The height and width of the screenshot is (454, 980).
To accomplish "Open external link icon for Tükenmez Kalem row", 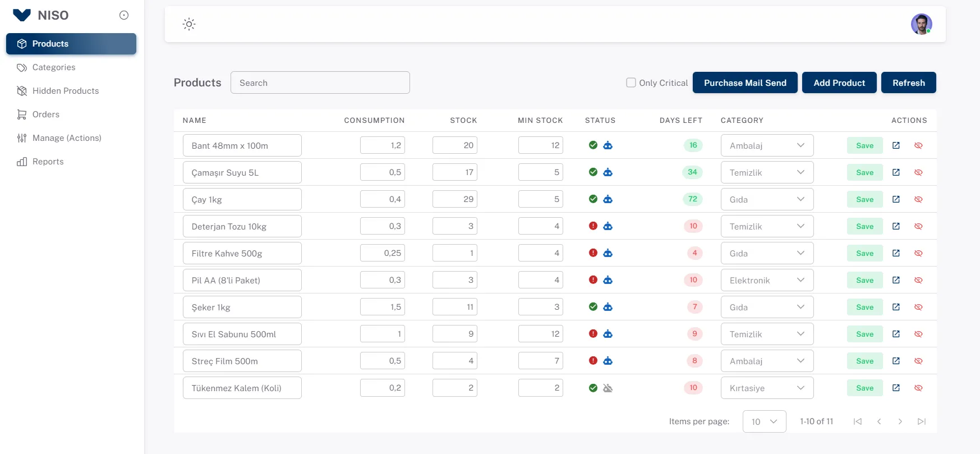I will pyautogui.click(x=896, y=388).
